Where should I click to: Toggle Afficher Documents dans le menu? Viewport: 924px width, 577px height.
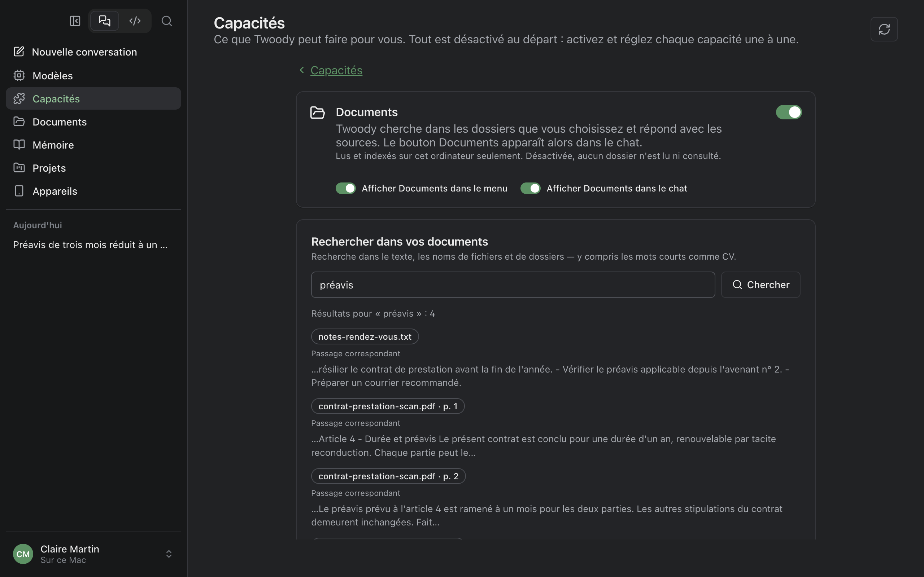click(345, 188)
